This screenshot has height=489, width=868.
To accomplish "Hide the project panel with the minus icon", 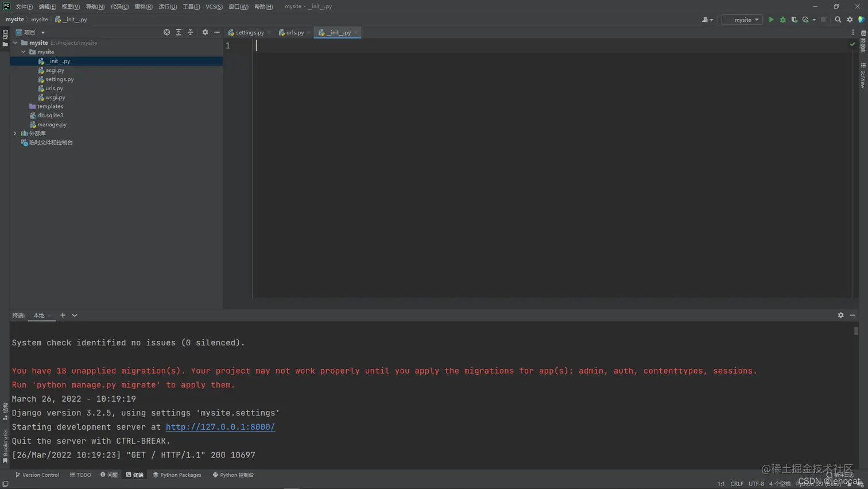I will pyautogui.click(x=217, y=32).
